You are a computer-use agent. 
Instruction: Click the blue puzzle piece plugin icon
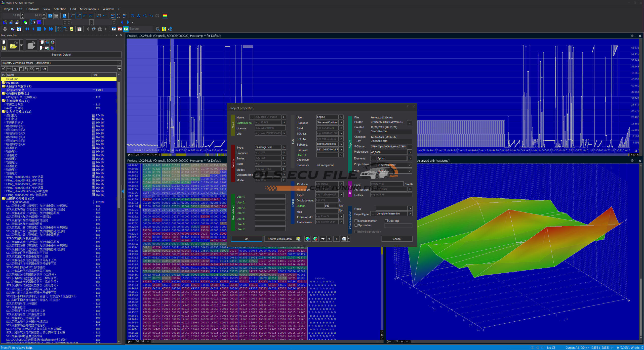pyautogui.click(x=52, y=48)
